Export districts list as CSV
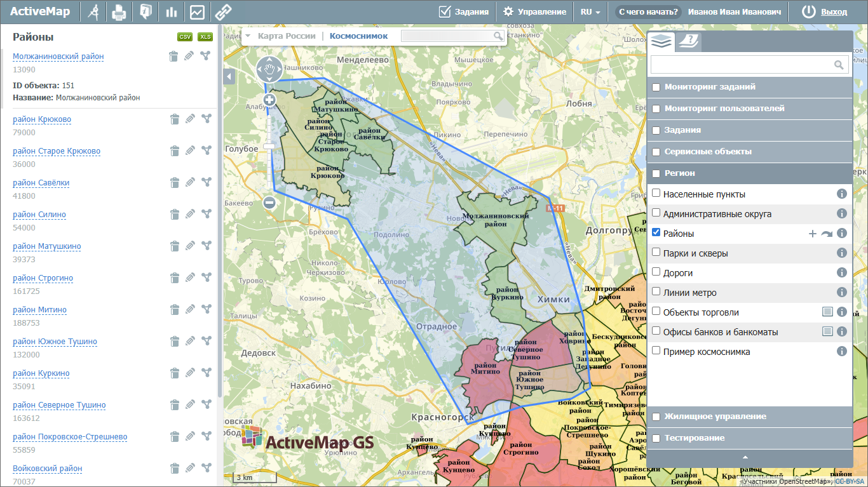This screenshot has height=487, width=868. 185,37
